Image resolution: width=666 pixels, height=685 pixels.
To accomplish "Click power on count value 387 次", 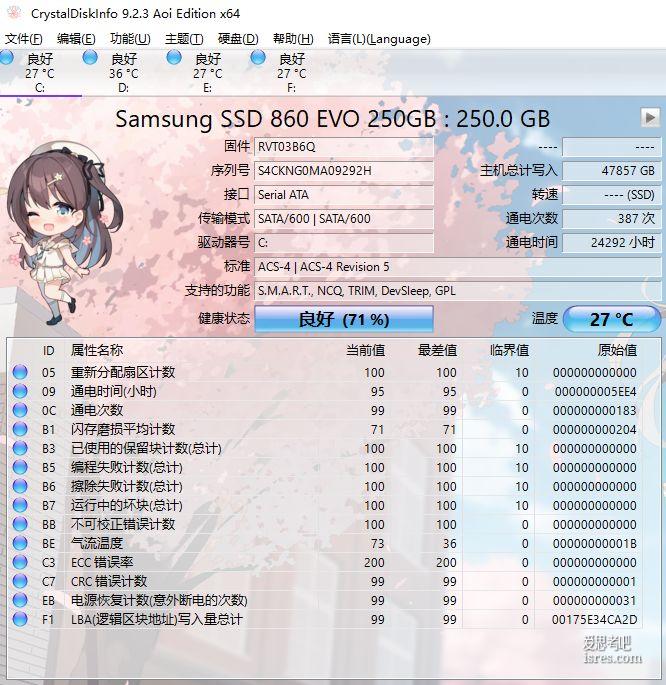I will [611, 218].
